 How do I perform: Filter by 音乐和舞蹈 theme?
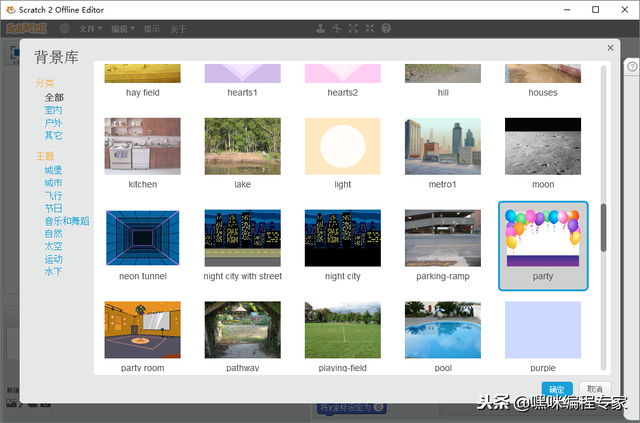(x=67, y=221)
